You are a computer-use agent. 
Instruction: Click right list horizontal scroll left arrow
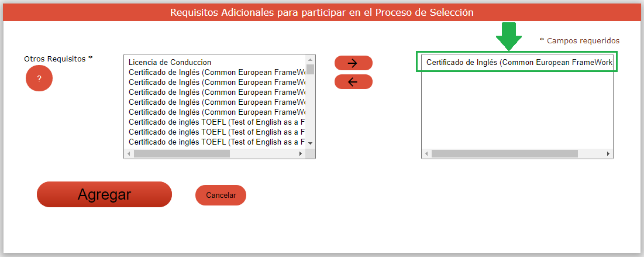pyautogui.click(x=426, y=153)
